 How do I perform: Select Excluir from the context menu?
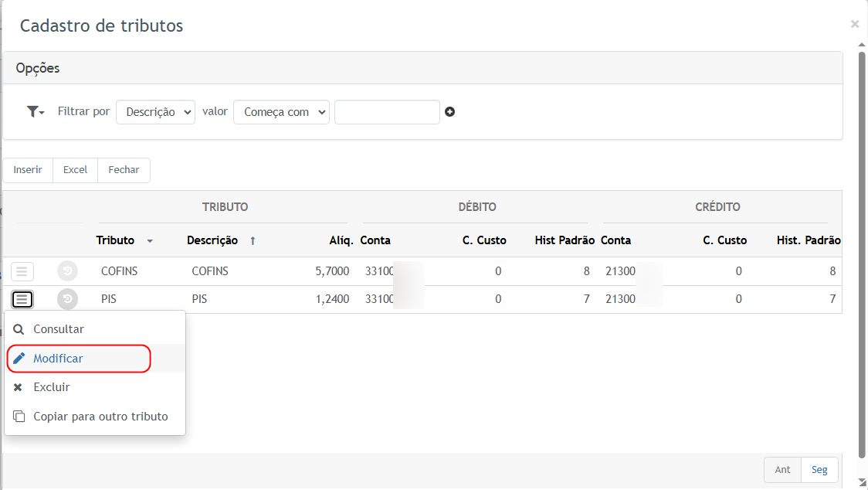[51, 387]
